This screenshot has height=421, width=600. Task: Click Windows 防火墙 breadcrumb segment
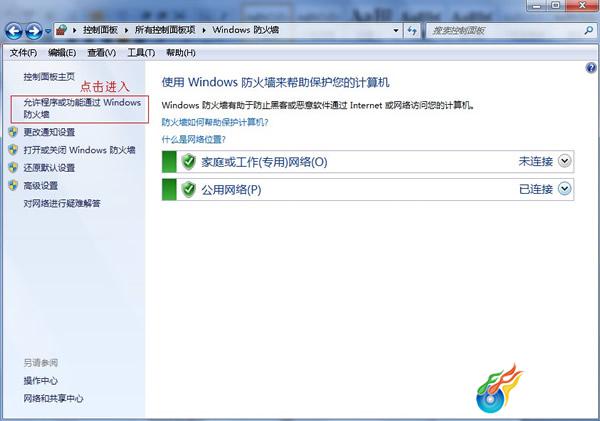(x=246, y=30)
